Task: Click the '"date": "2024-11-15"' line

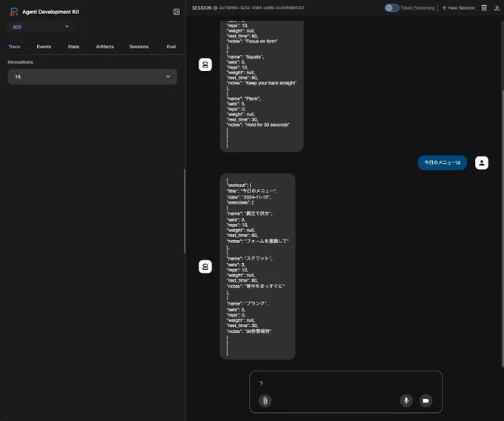Action: tap(249, 197)
